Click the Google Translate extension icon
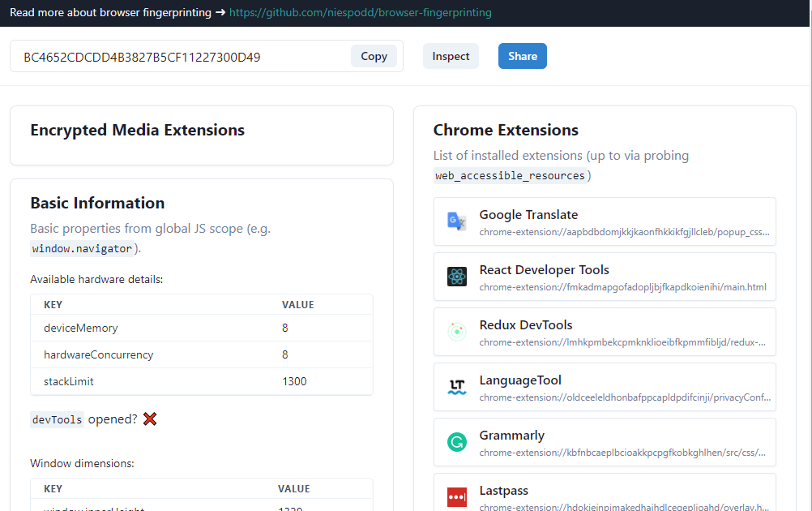 (x=457, y=221)
